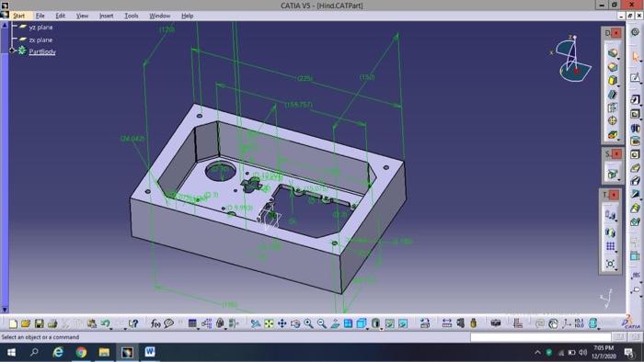Click the Paste icon

point(92,323)
